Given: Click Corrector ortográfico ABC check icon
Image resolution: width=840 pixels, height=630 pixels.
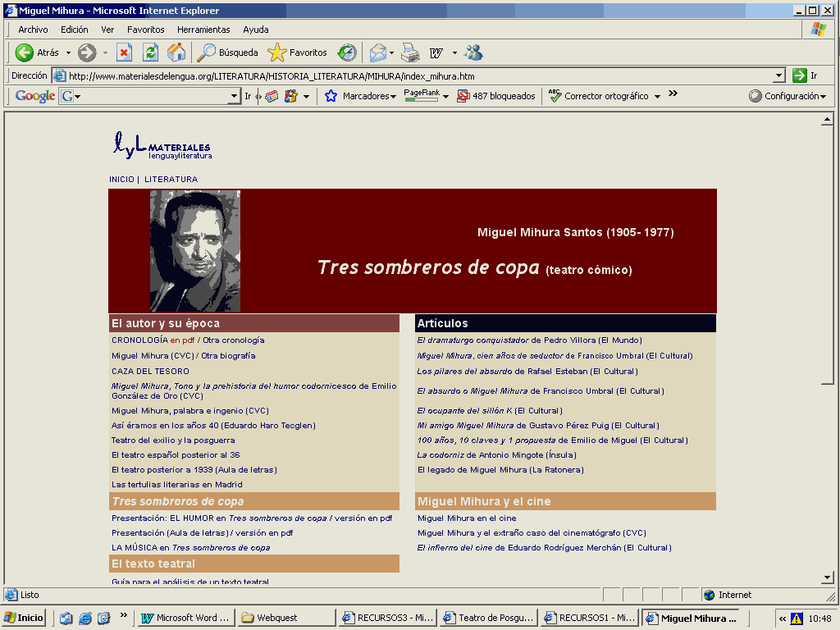Looking at the screenshot, I should pos(555,96).
